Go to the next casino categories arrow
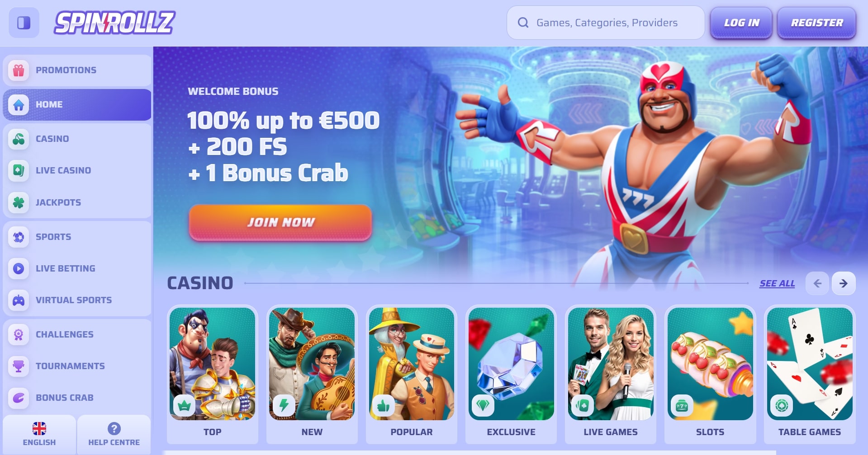Viewport: 868px width, 455px height. point(844,283)
